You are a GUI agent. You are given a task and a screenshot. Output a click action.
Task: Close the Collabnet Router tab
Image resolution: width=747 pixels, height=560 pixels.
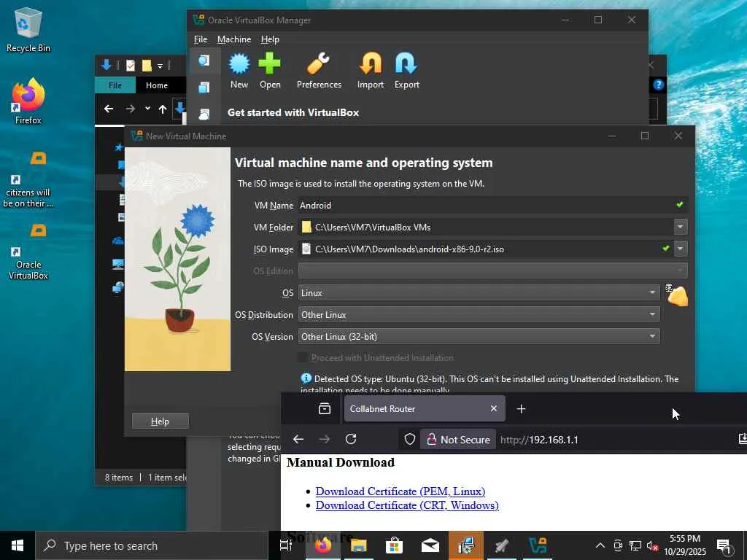494,408
